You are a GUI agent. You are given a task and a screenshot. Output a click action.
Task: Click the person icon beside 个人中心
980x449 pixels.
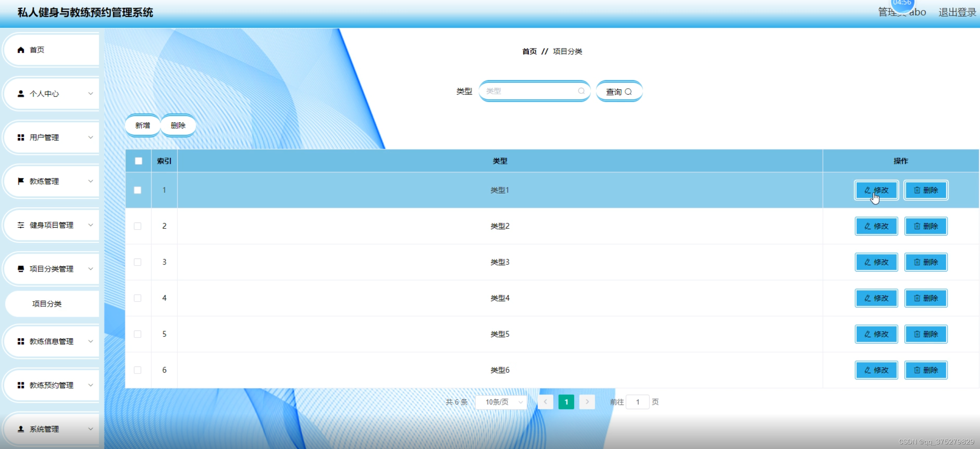pos(21,93)
